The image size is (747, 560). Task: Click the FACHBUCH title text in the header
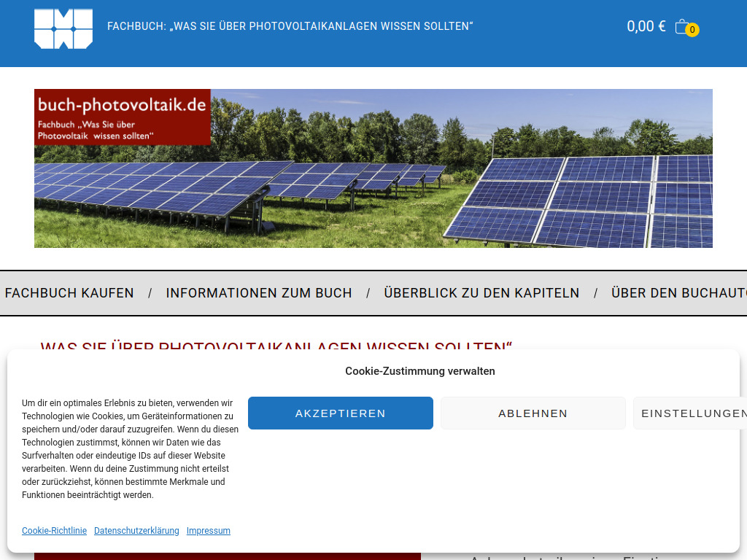click(290, 25)
